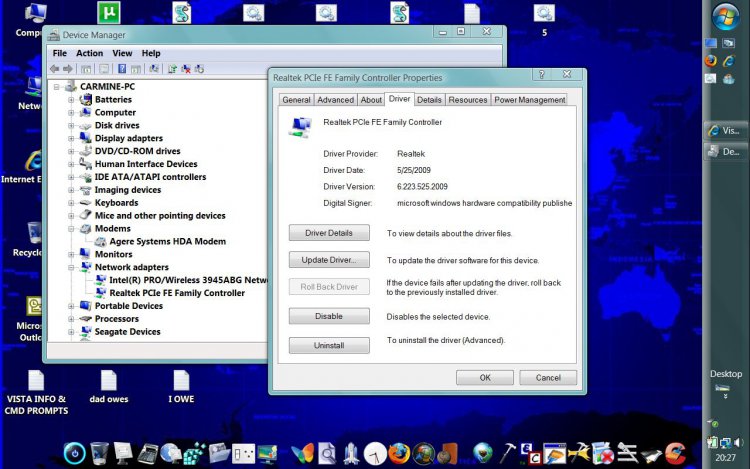Click the Forward arrow in Device Manager toolbar

[68, 69]
